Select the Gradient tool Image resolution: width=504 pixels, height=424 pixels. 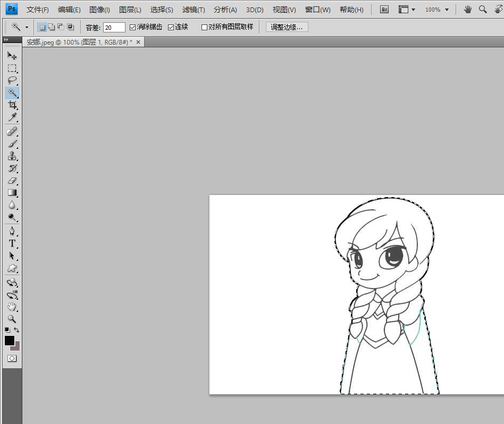point(12,192)
